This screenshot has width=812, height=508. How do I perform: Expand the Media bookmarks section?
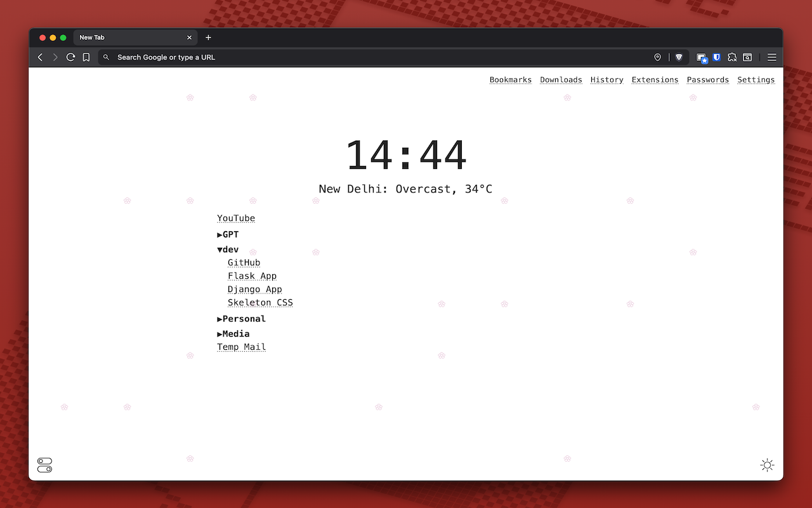(x=233, y=333)
